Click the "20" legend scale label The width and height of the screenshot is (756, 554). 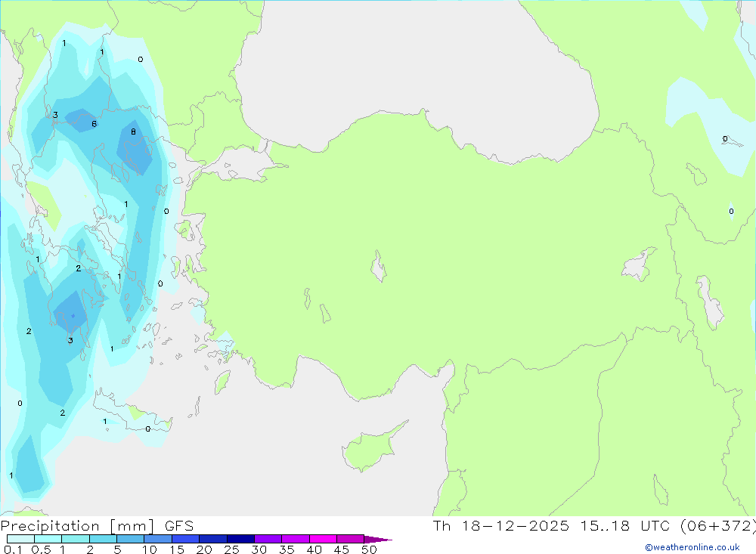[x=204, y=549]
